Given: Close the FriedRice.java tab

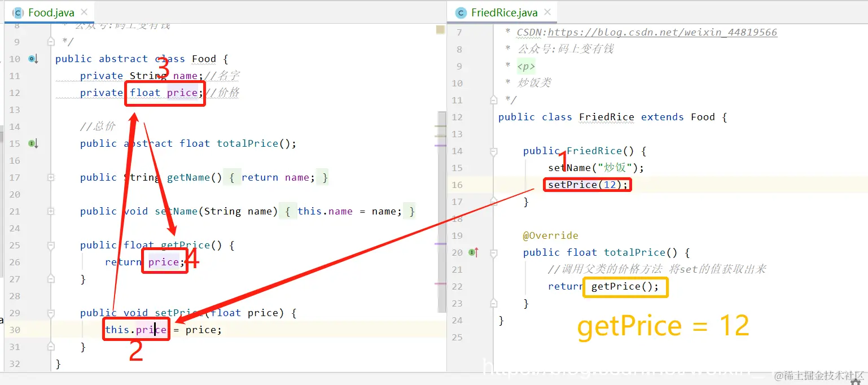Looking at the screenshot, I should coord(548,12).
